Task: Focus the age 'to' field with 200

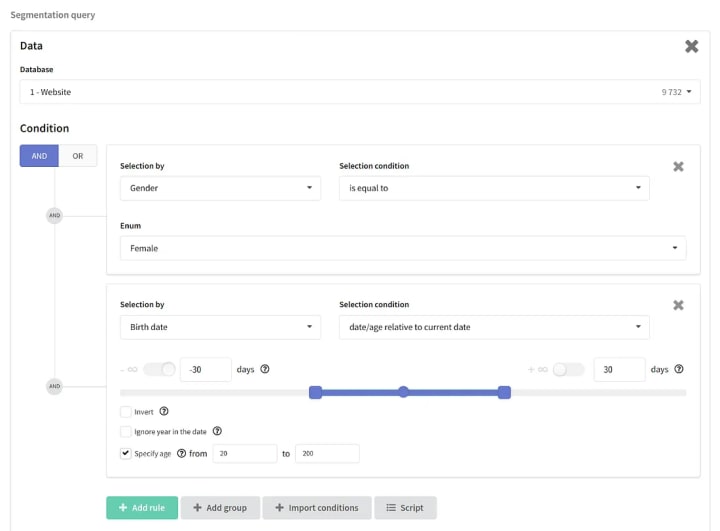Action: coord(327,453)
